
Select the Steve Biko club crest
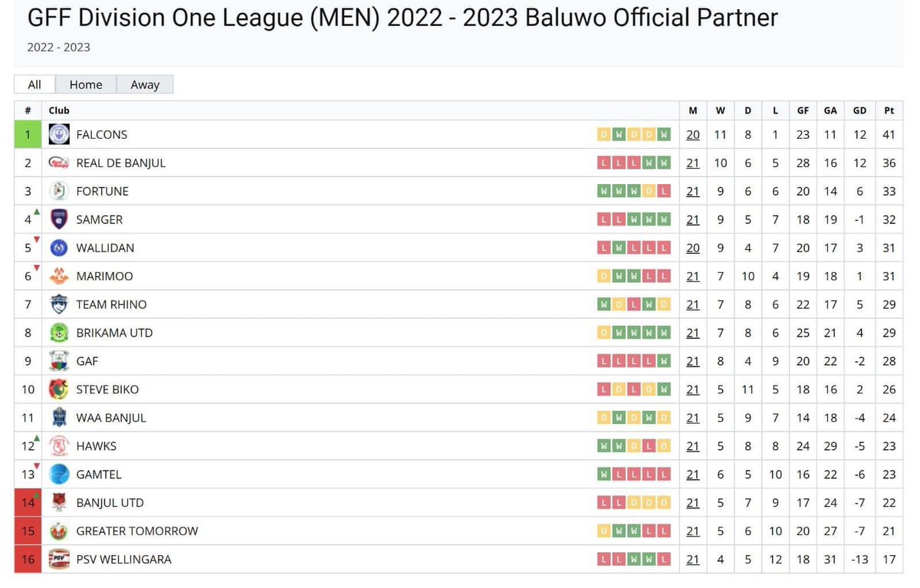click(59, 389)
